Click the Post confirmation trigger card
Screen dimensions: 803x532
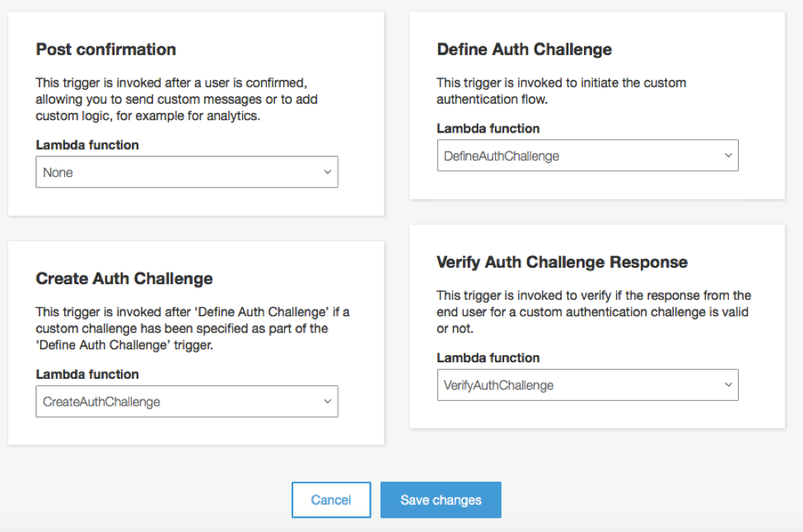195,114
